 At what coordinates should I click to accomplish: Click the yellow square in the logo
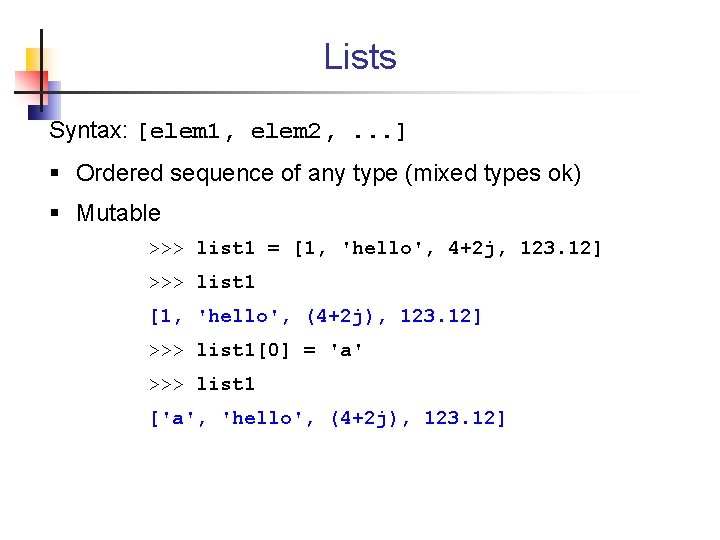tap(33, 60)
